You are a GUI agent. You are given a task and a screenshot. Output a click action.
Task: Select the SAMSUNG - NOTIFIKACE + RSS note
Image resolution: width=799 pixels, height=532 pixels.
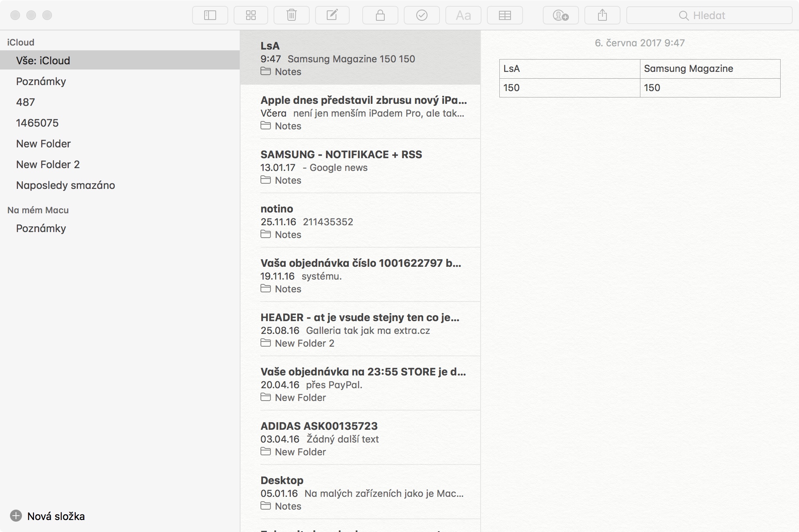360,167
